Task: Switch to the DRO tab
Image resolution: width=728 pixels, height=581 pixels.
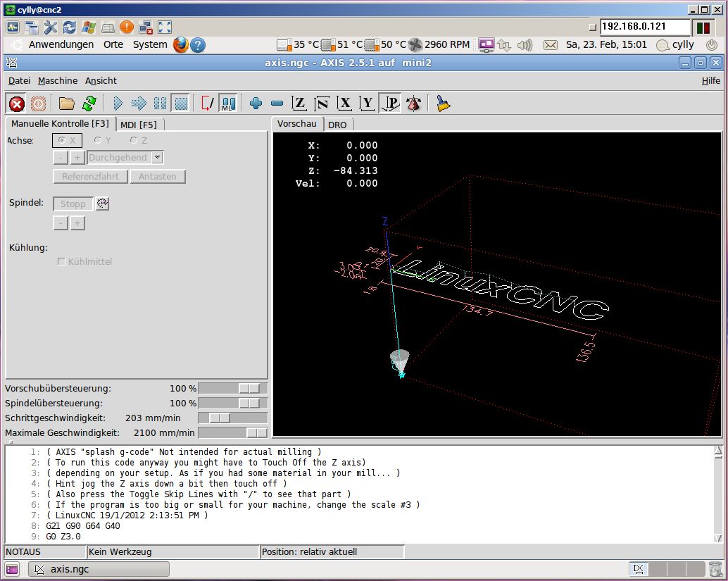Action: coord(337,125)
